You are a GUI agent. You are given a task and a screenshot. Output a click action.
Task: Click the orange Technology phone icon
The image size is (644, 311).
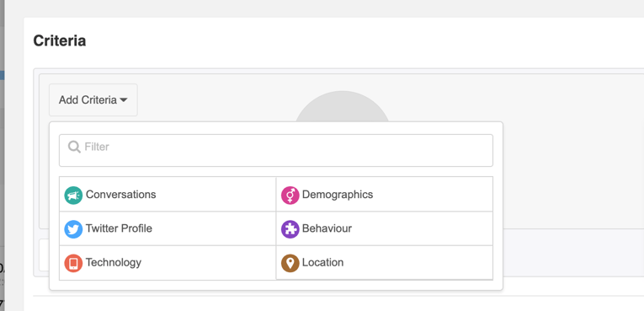tap(73, 263)
